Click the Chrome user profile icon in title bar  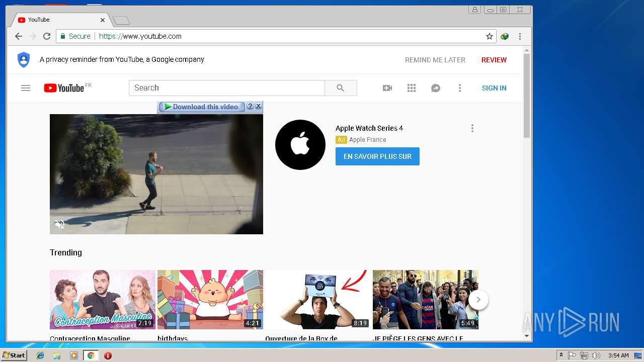(x=474, y=10)
